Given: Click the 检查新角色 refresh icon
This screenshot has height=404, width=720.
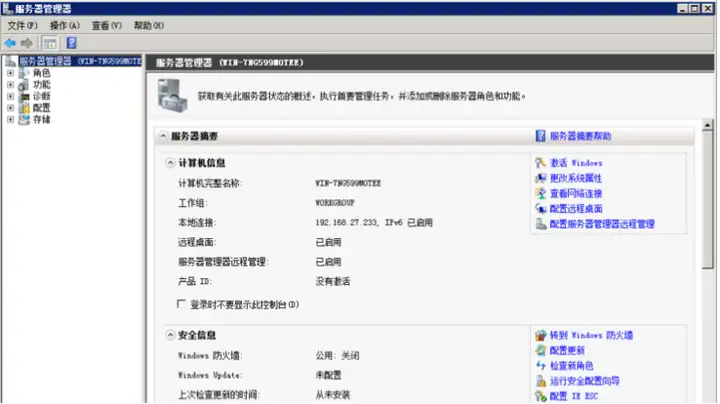Looking at the screenshot, I should 540,365.
